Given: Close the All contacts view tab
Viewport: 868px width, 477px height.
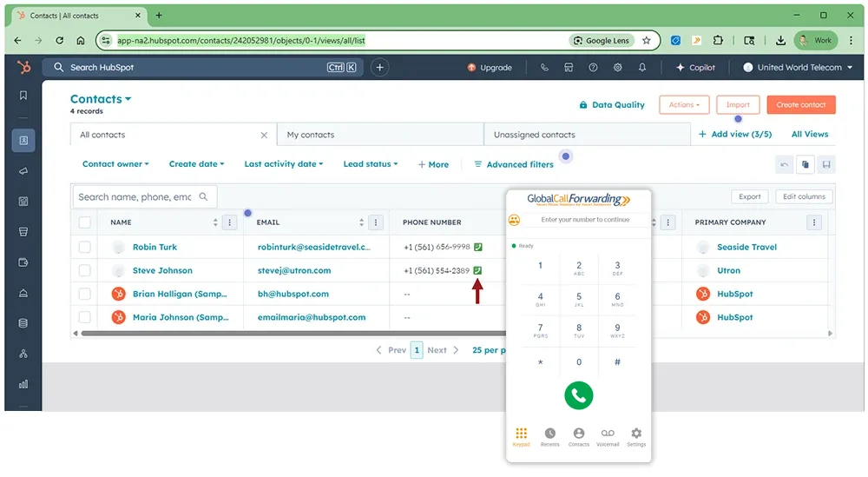Looking at the screenshot, I should [x=264, y=136].
